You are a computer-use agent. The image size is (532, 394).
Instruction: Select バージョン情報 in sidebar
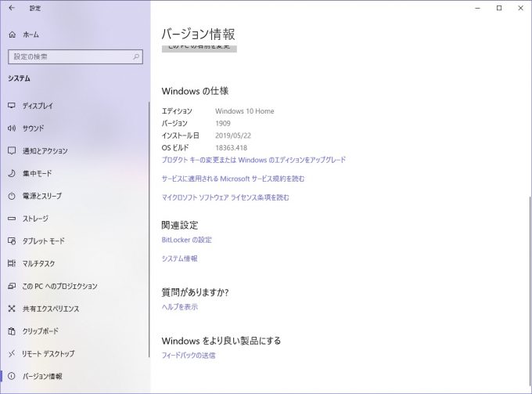(x=74, y=376)
